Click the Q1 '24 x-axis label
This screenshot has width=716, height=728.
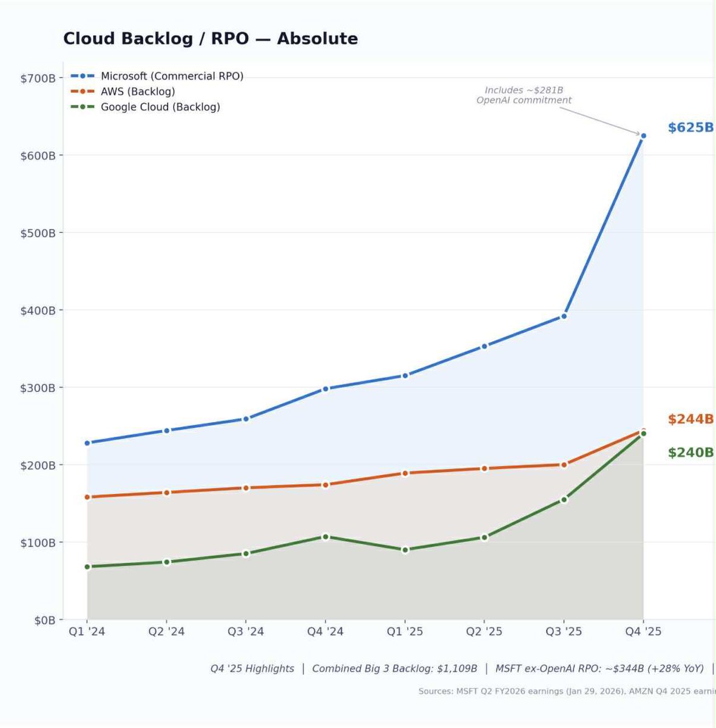coord(87,632)
